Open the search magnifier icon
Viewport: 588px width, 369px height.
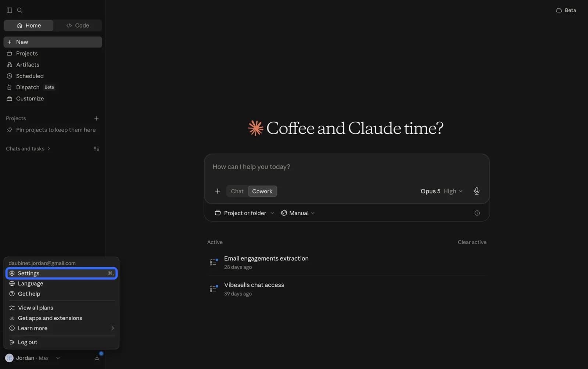pos(20,10)
